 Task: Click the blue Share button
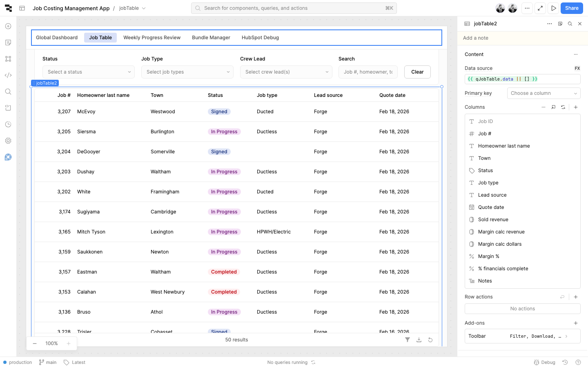(x=572, y=8)
